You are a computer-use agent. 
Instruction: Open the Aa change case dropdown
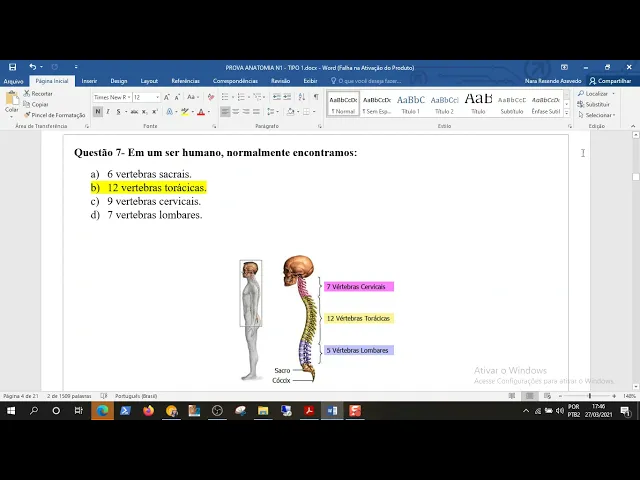coord(193,97)
